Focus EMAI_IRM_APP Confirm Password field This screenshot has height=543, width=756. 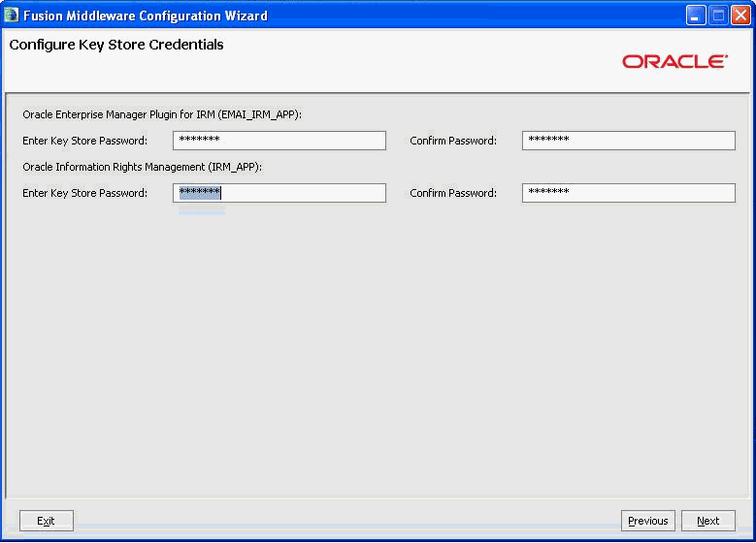628,141
